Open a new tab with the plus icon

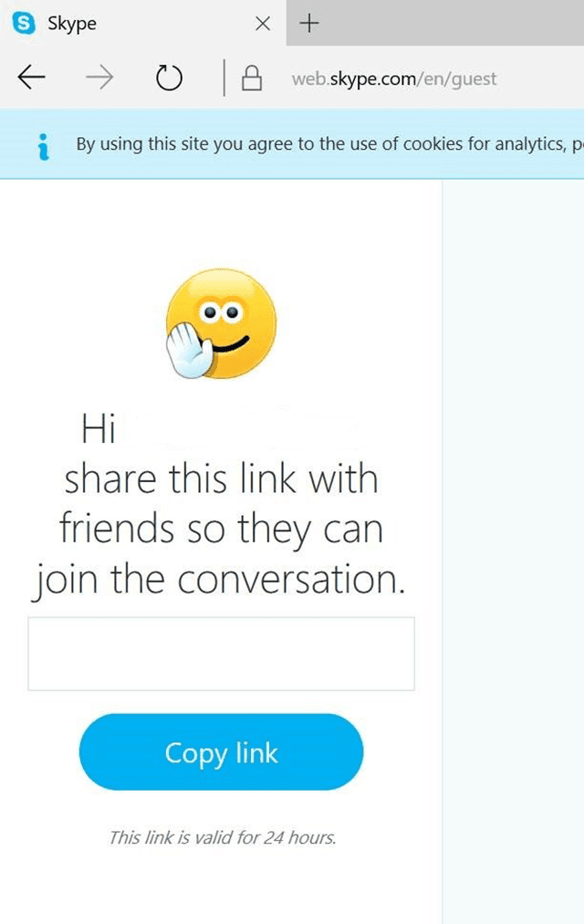[309, 24]
